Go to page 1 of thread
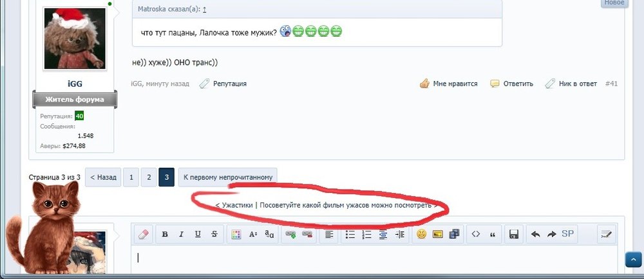644x279 pixels. [x=131, y=177]
